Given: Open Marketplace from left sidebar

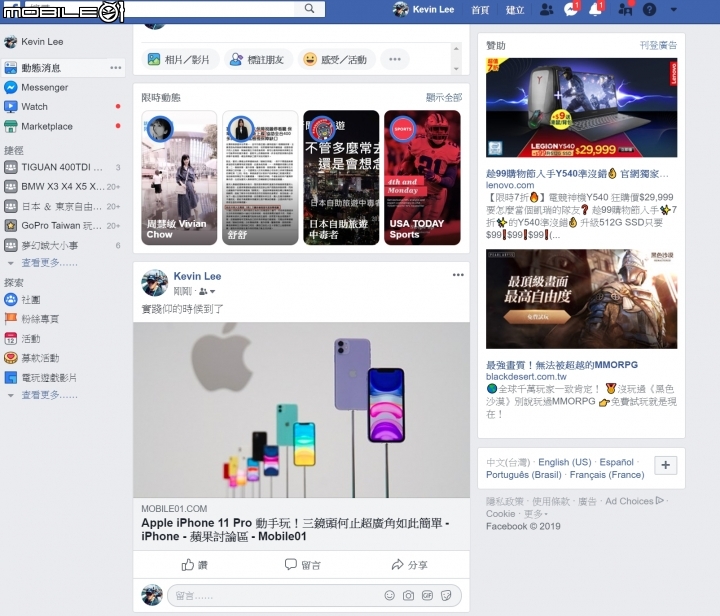Looking at the screenshot, I should click(39, 126).
